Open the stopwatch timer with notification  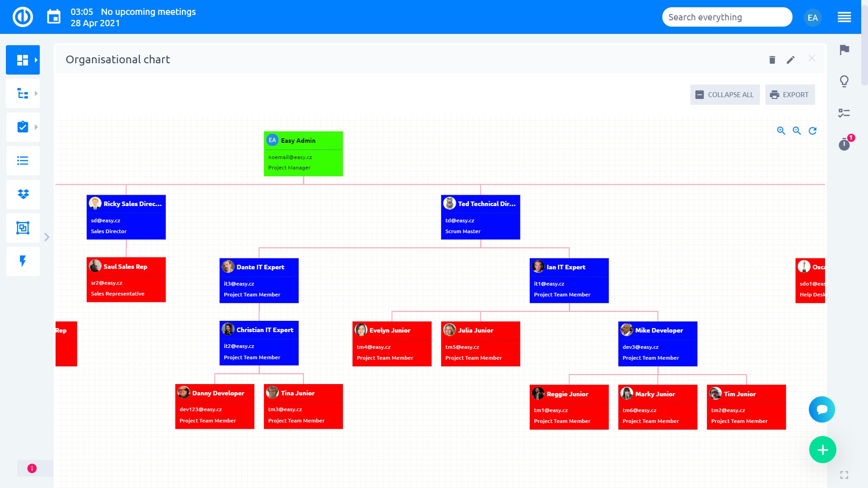pos(844,144)
